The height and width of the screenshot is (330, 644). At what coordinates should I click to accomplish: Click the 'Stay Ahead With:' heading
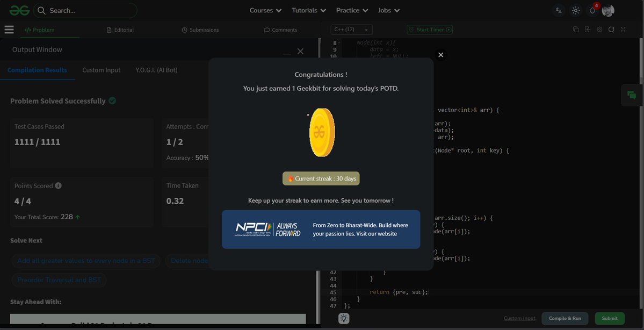36,302
